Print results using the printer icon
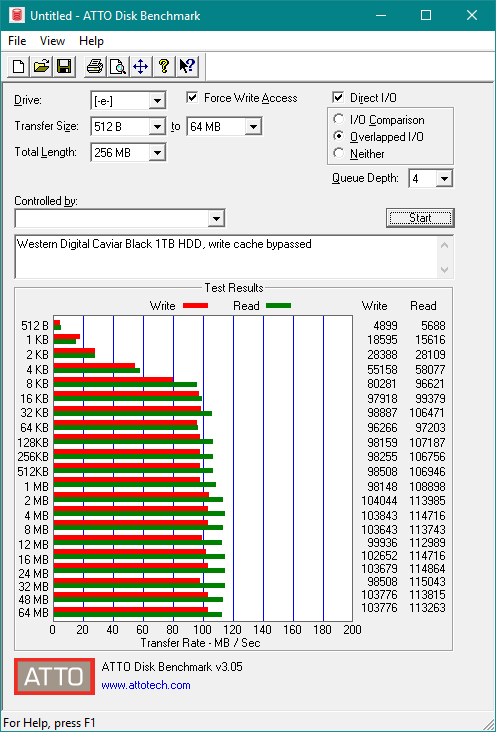Screen dimensions: 496x732 [x=95, y=66]
